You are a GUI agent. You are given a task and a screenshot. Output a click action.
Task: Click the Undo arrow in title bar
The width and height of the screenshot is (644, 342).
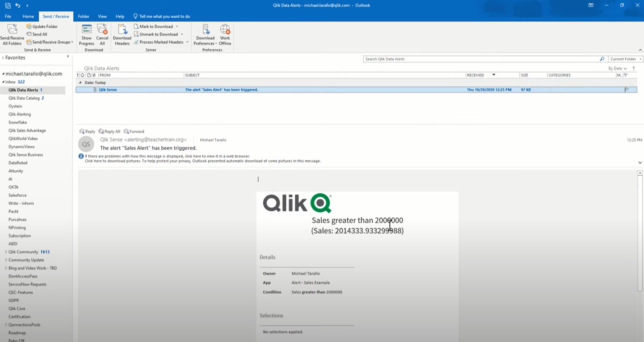coord(17,5)
